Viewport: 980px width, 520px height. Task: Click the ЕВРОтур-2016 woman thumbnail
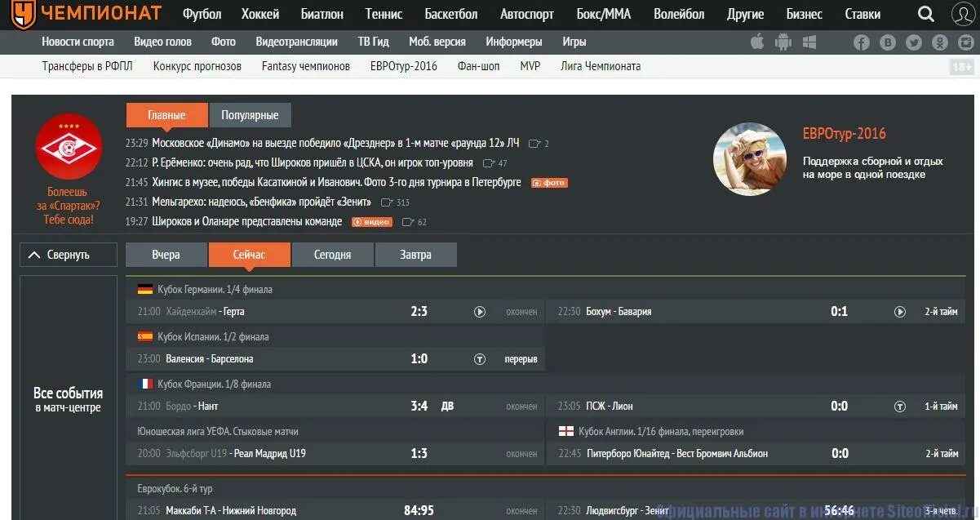[750, 159]
